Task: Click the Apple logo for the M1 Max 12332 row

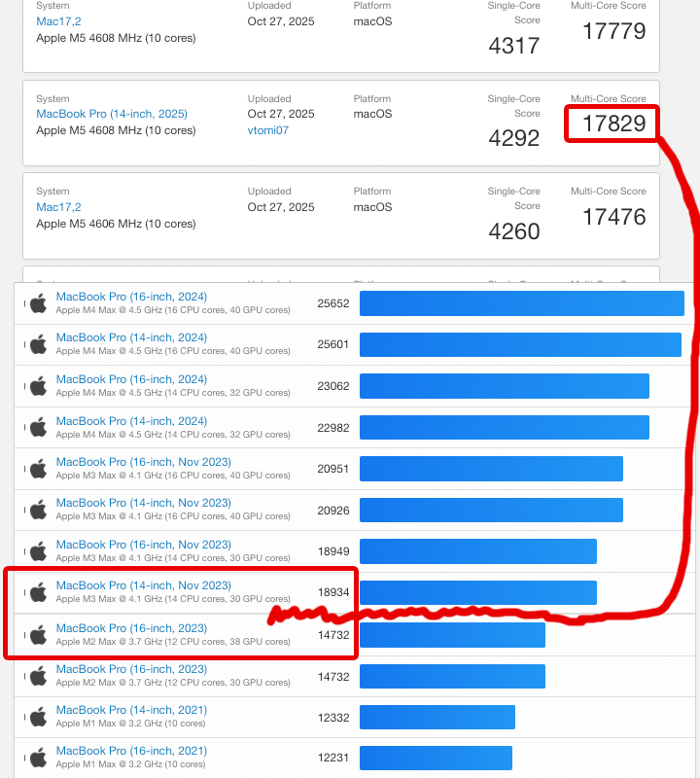Action: 38,717
